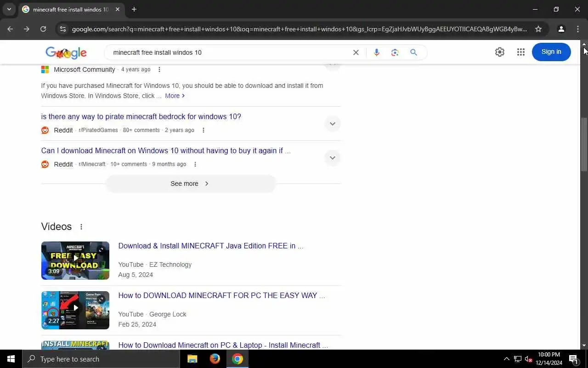Open 'Can I download Minecraft on Windows 10' link

166,151
